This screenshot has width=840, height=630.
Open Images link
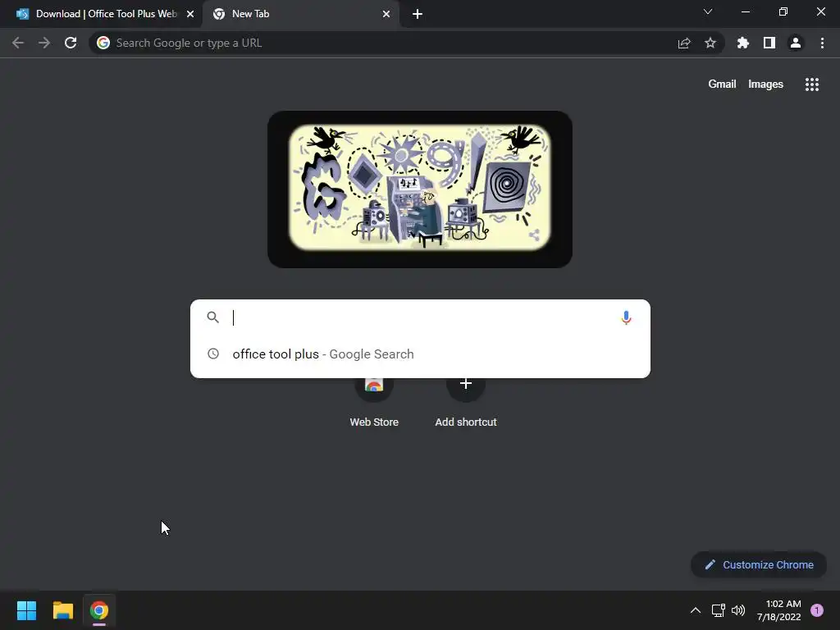[x=765, y=84]
